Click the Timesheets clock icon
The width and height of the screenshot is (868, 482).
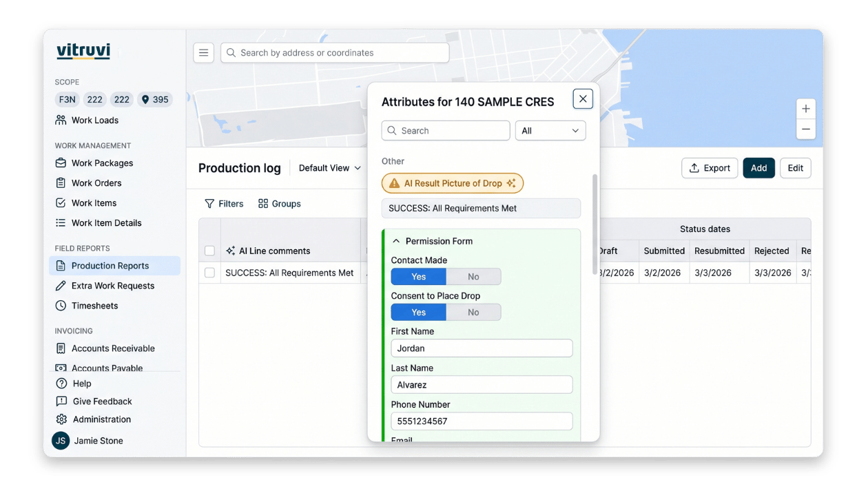(x=61, y=306)
